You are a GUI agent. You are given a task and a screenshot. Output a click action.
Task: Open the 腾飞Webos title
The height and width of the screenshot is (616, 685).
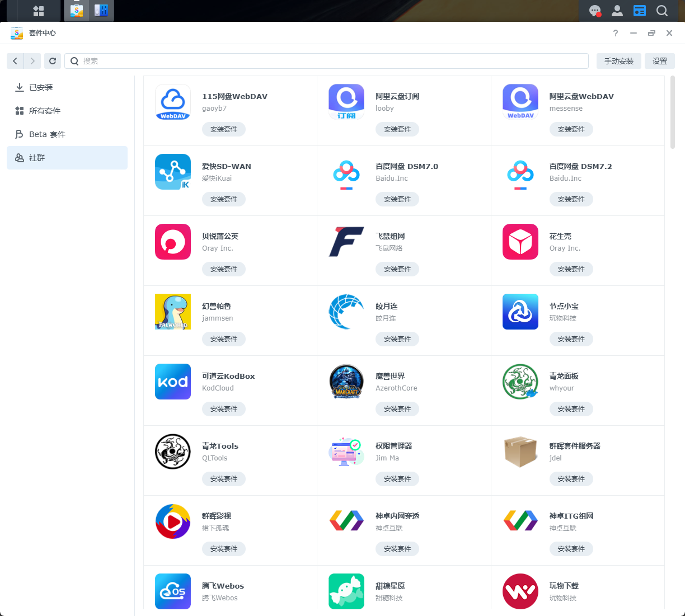(x=223, y=586)
